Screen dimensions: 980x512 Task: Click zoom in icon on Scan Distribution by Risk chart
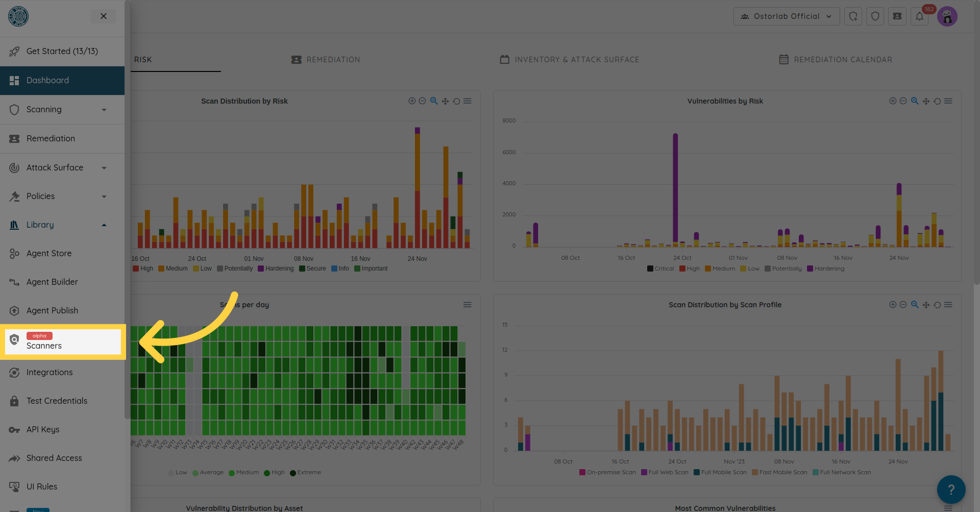pos(412,101)
